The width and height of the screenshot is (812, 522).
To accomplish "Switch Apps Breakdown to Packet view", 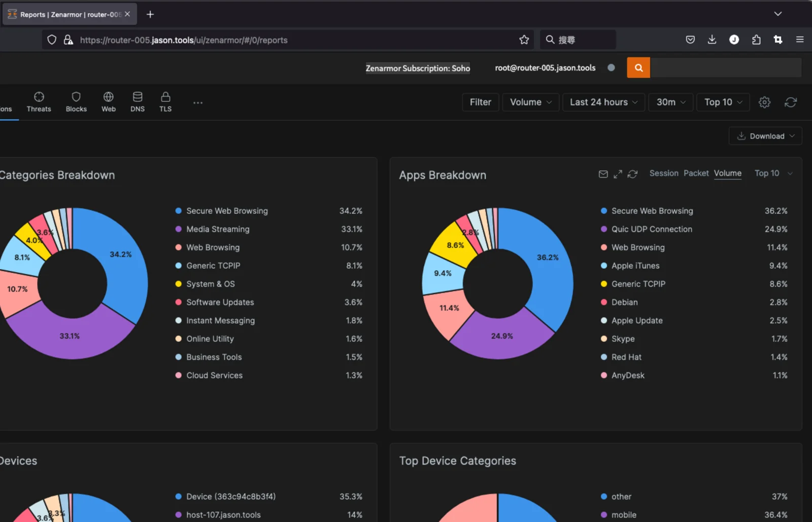I will click(696, 173).
